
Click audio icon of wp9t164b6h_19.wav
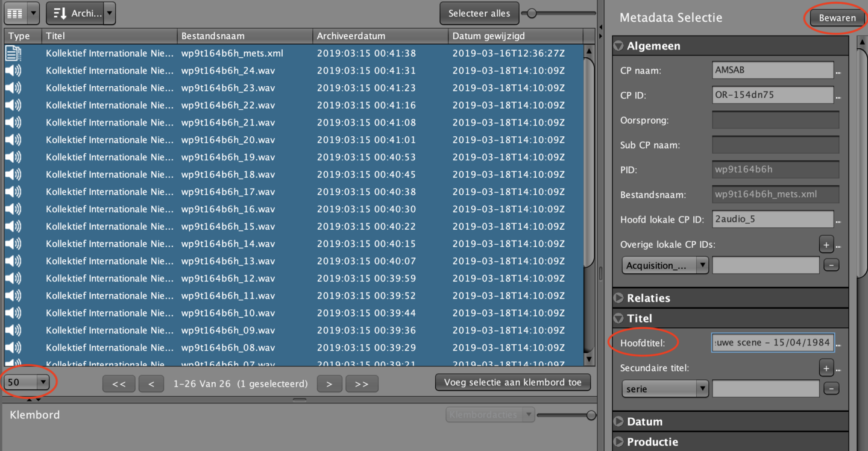coord(13,157)
